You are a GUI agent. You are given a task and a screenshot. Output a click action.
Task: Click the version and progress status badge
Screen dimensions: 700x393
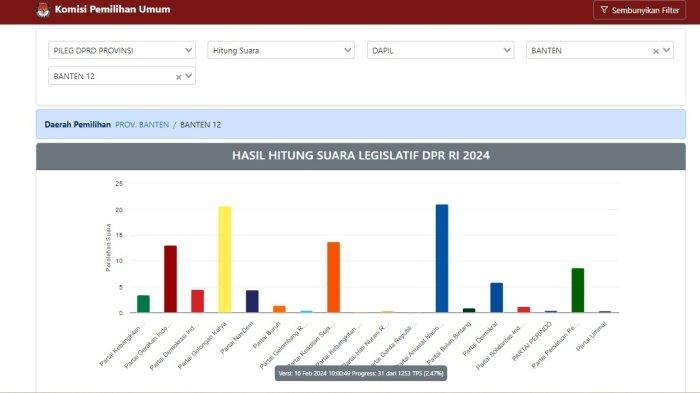coord(361,373)
